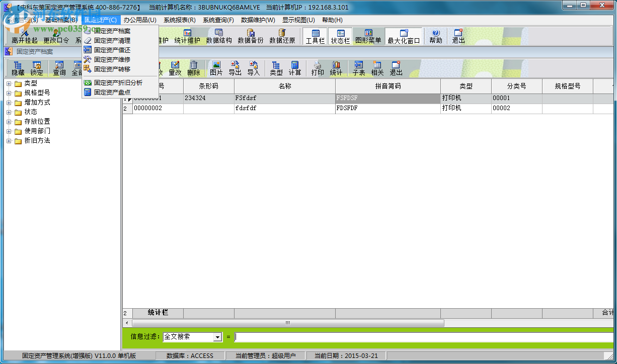Click the 分类号 column header

(517, 86)
